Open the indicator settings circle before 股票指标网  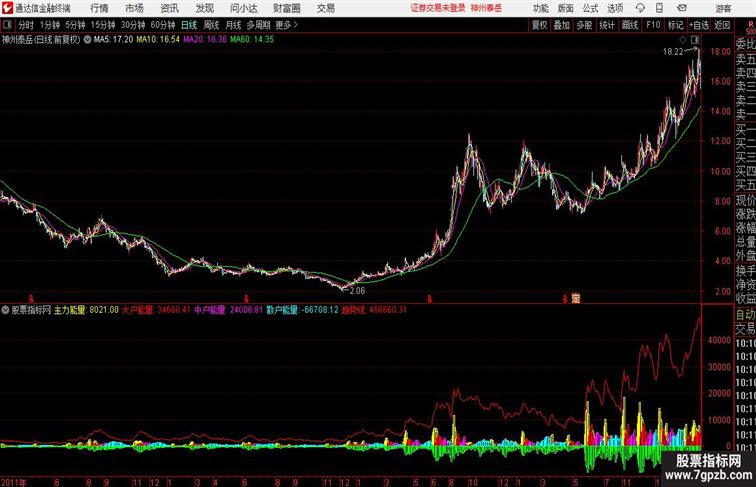tap(5, 310)
